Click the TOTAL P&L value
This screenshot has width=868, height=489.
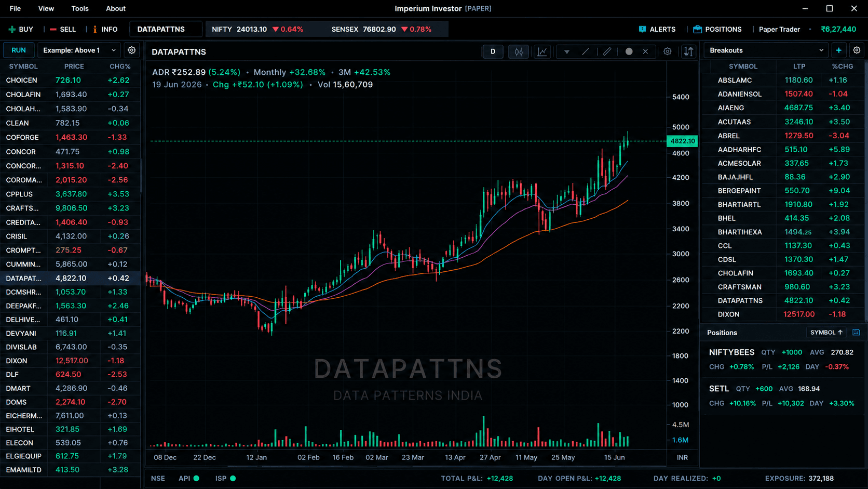(x=499, y=479)
